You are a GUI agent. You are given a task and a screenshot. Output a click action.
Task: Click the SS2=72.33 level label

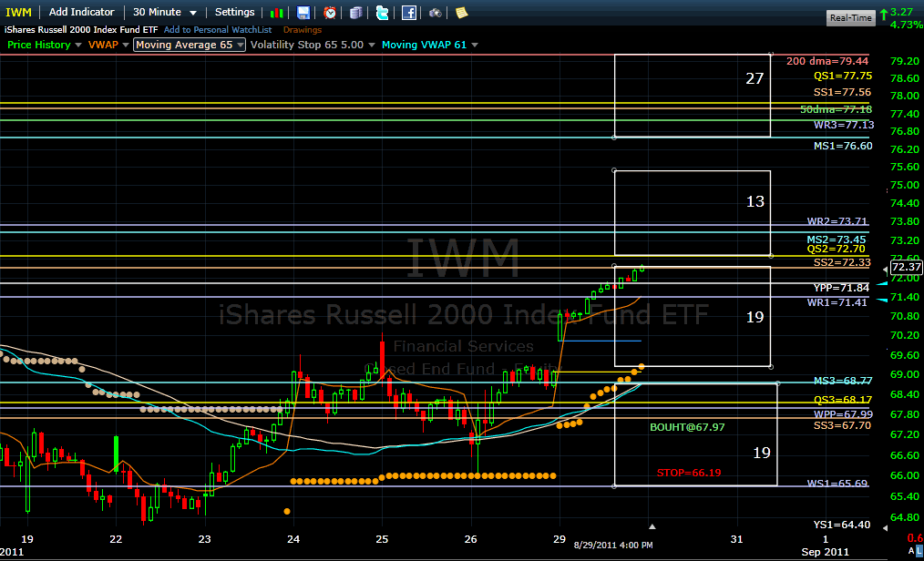click(842, 262)
